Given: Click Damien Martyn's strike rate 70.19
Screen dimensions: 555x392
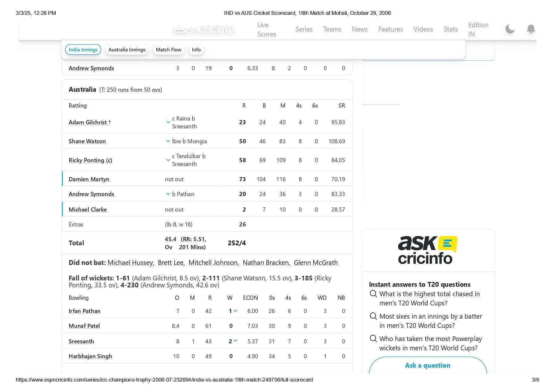Looking at the screenshot, I should pyautogui.click(x=338, y=179).
